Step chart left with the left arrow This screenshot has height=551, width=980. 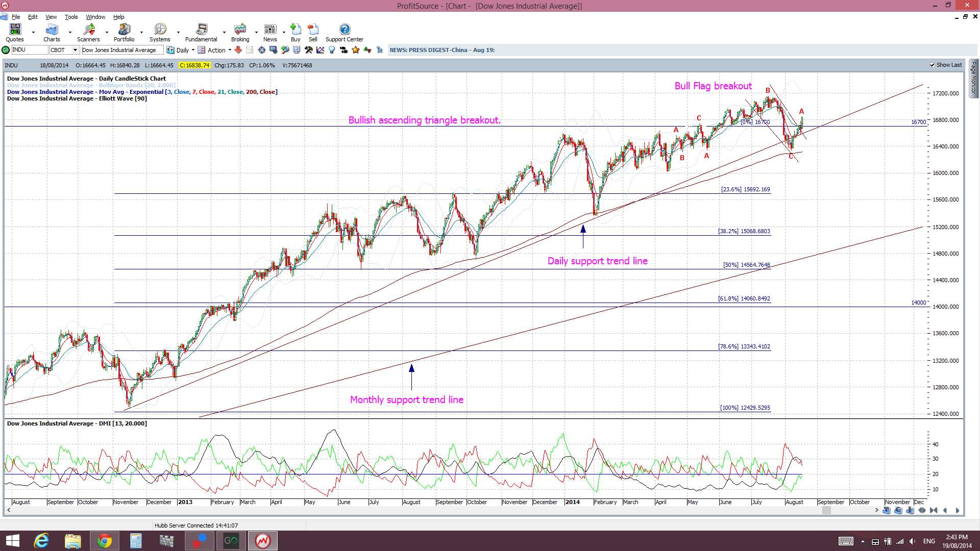pos(945,510)
